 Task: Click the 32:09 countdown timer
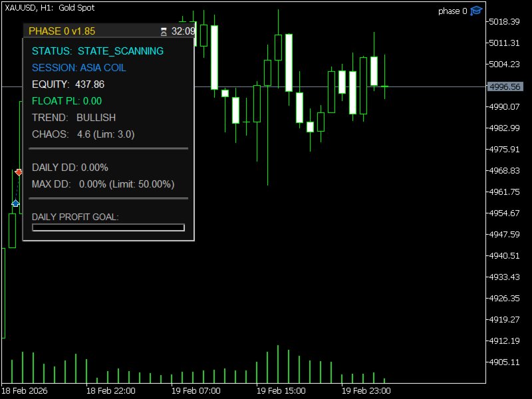coord(183,31)
